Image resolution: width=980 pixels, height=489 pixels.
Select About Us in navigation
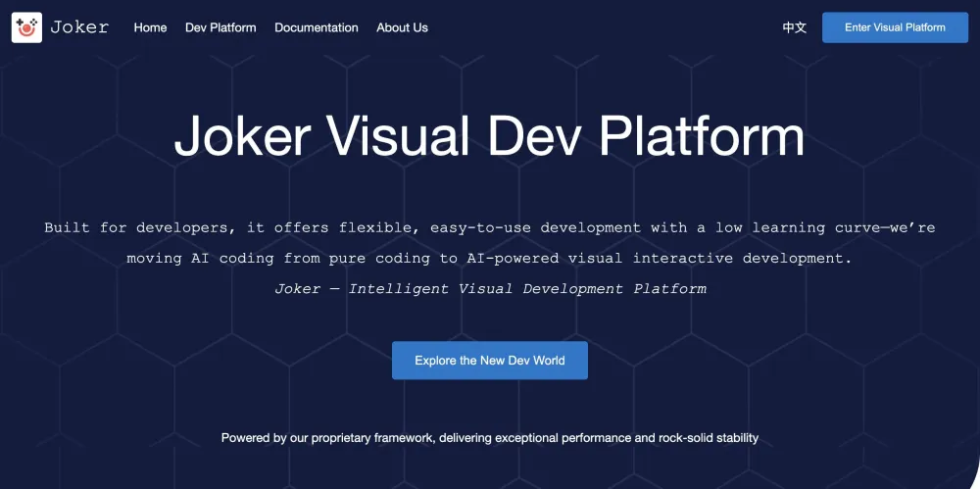point(402,27)
